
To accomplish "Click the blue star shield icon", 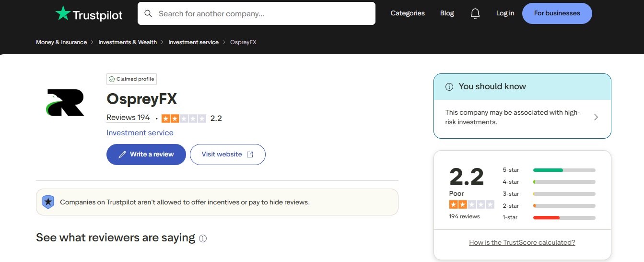I will coord(48,202).
